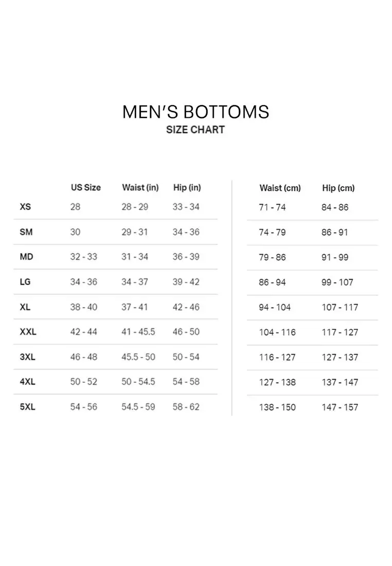This screenshot has height=566, width=392.
Task: Click the 3XL row label
Action: pyautogui.click(x=27, y=357)
